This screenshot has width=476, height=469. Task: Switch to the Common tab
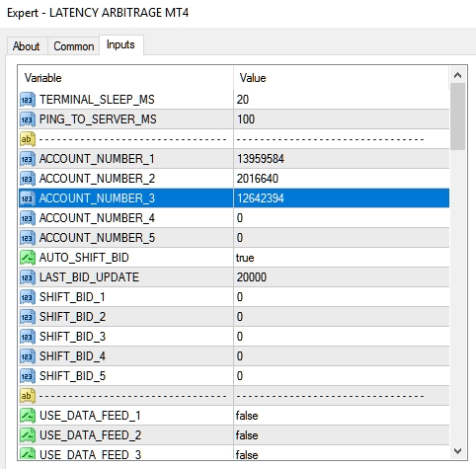click(x=74, y=46)
